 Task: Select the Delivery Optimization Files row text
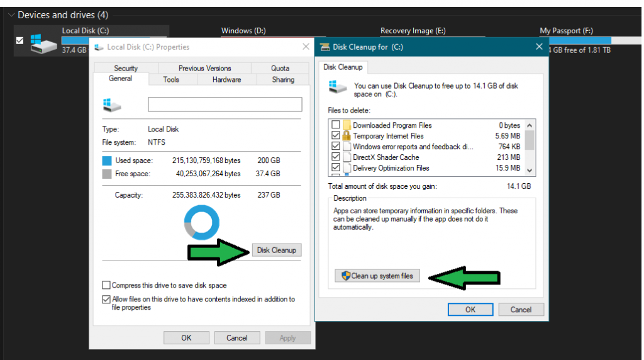click(391, 168)
